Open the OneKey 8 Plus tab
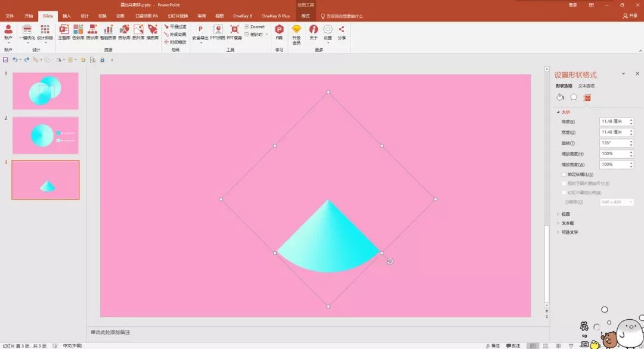The image size is (644, 349). coord(275,16)
